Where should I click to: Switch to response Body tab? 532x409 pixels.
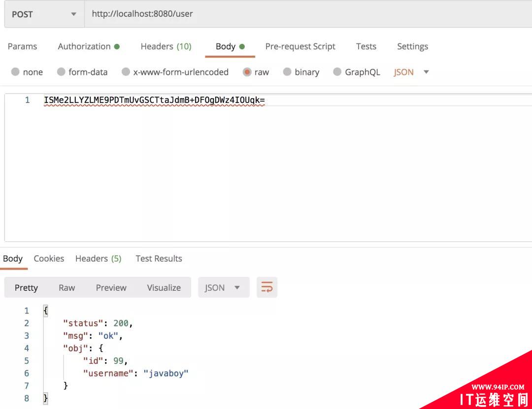click(12, 259)
